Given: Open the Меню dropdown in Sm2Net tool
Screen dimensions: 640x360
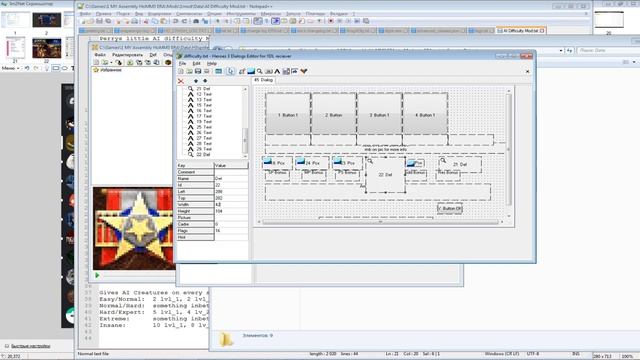Looking at the screenshot, I should 10,68.
